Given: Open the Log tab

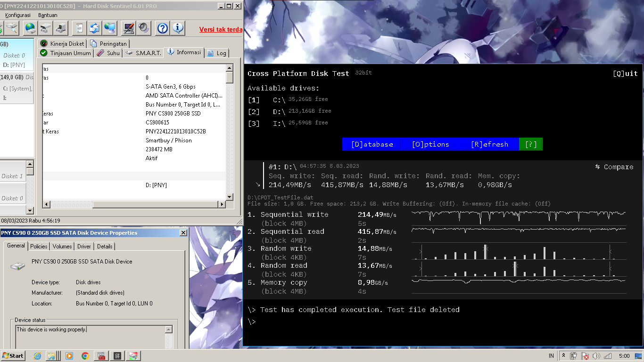Looking at the screenshot, I should point(217,53).
